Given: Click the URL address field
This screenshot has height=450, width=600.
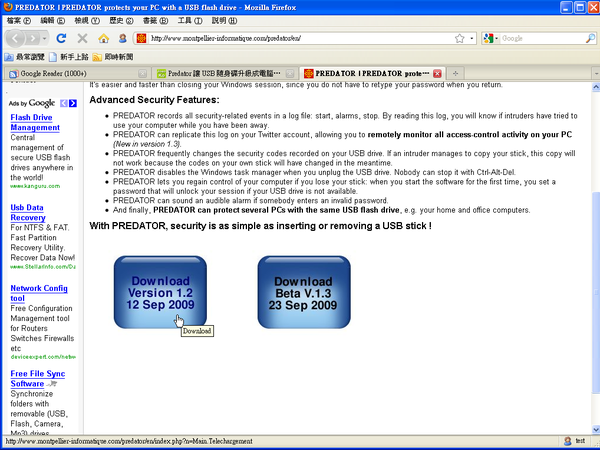Looking at the screenshot, I should tap(301, 38).
